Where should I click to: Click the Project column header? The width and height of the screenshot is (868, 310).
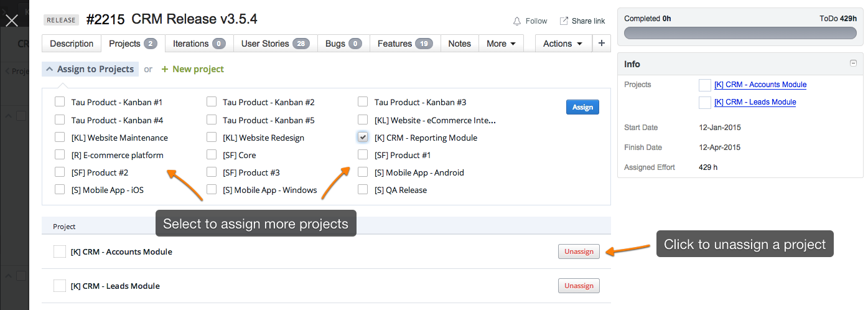pos(64,227)
